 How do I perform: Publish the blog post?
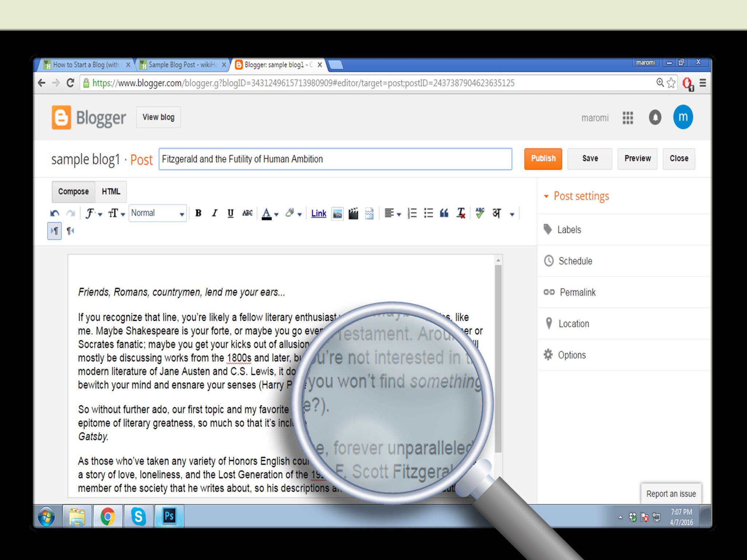pos(543,159)
